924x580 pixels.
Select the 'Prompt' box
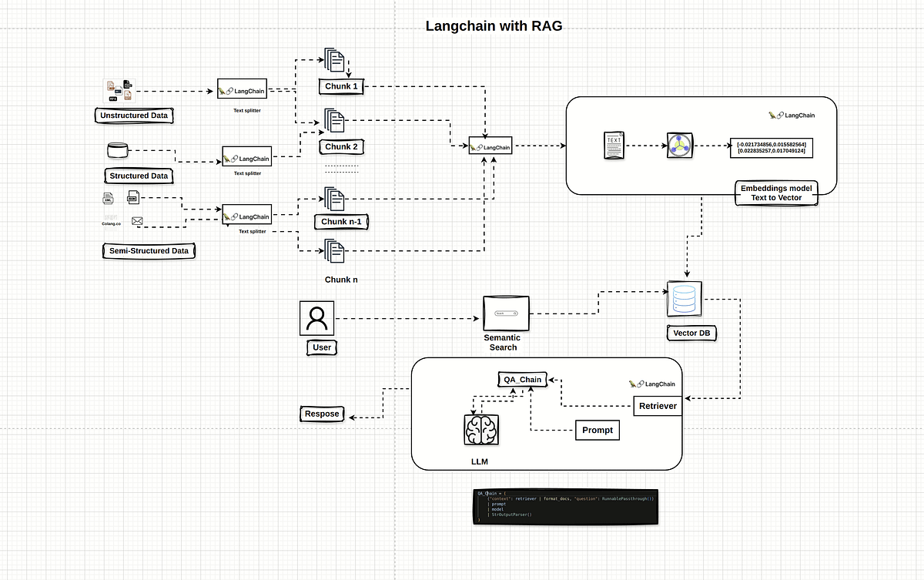tap(598, 430)
